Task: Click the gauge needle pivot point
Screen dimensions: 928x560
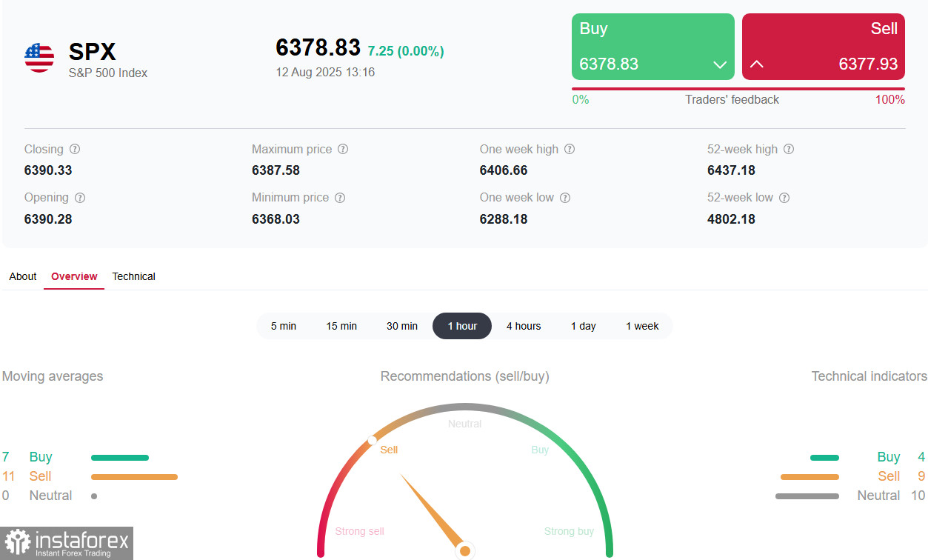Action: [464, 550]
